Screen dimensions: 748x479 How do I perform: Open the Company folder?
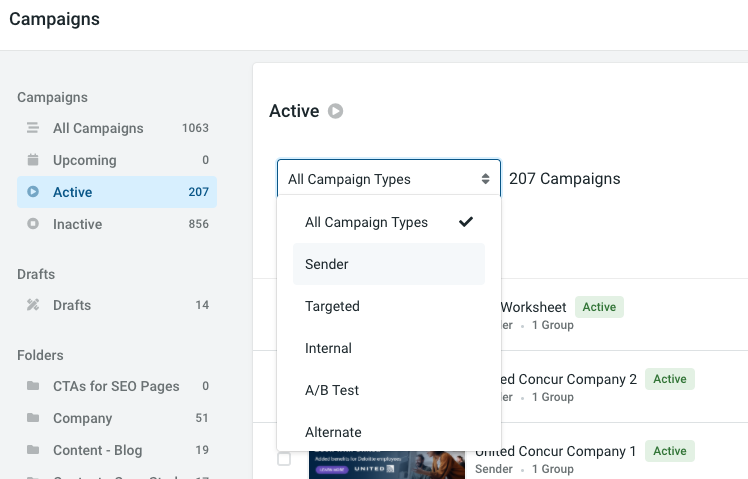[x=117, y=417]
